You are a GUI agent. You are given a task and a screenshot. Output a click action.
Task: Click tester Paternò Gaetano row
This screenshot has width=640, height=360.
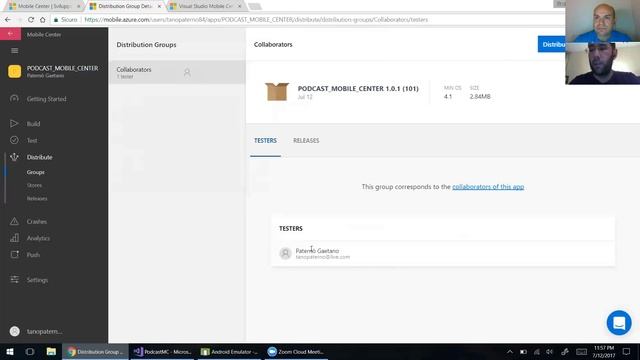(443, 253)
